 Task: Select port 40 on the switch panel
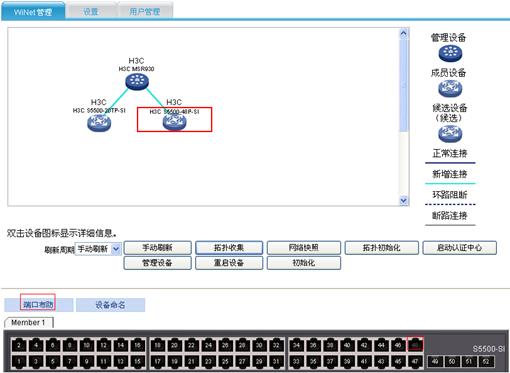click(x=347, y=345)
